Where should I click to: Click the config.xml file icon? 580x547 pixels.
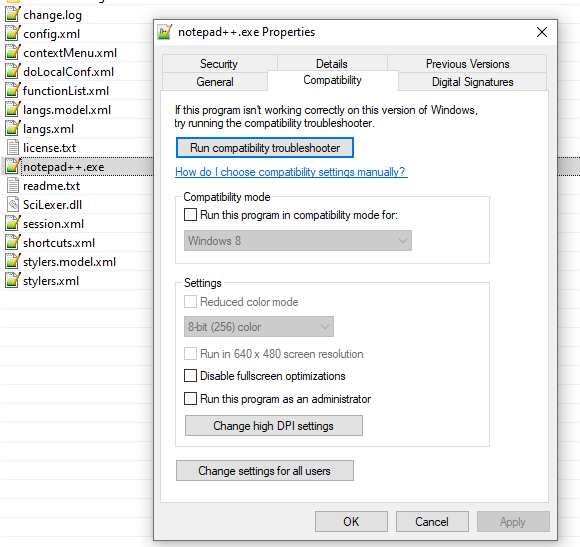click(13, 34)
